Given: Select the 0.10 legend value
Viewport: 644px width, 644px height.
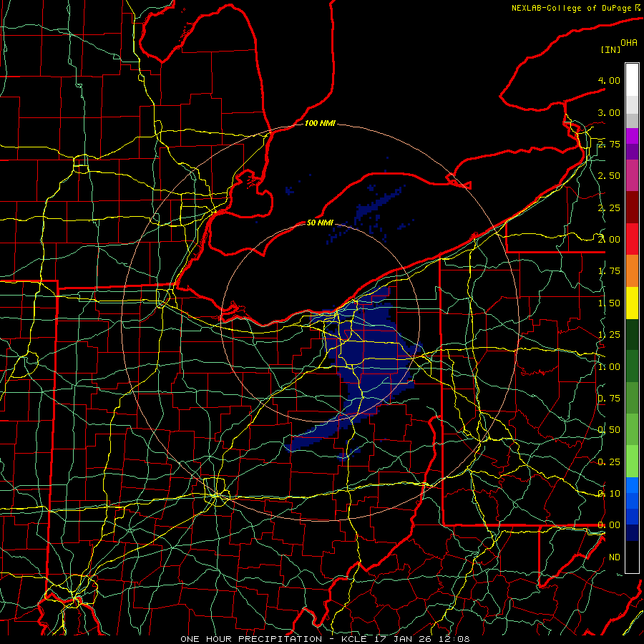Looking at the screenshot, I should (x=609, y=494).
